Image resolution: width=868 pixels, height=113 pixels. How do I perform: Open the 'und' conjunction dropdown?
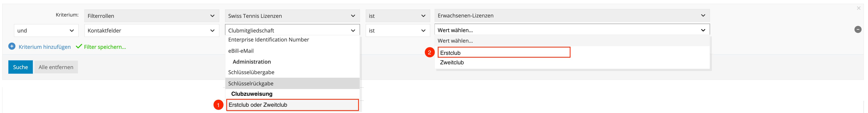click(46, 31)
